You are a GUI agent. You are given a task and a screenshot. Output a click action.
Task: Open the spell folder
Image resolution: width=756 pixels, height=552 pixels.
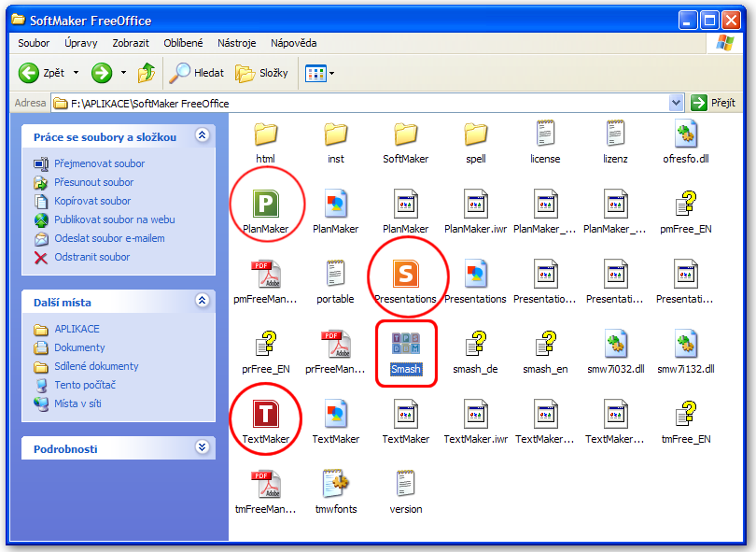tap(475, 142)
